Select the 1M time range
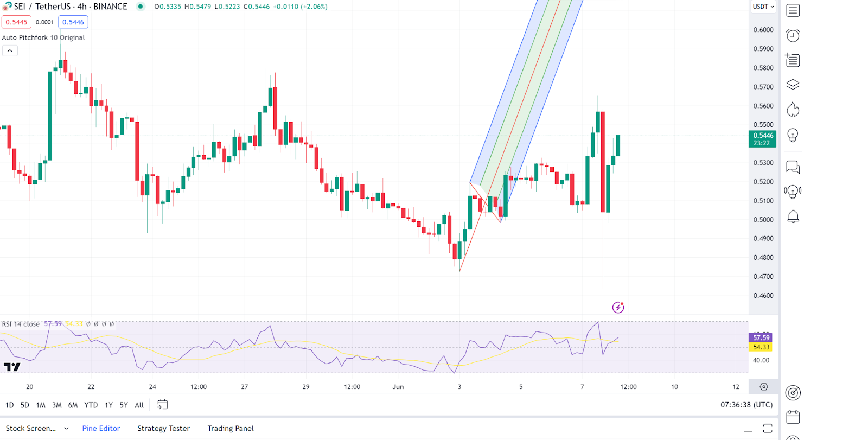Screen dimensions: 868x440 click(x=41, y=405)
